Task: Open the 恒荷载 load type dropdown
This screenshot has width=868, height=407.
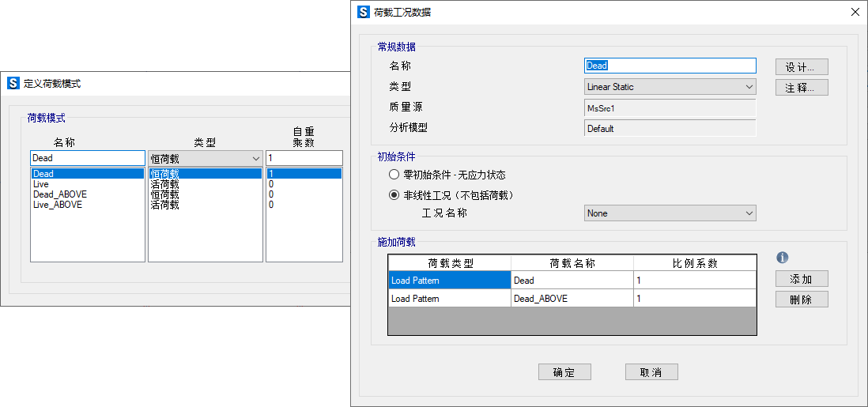Action: point(205,159)
